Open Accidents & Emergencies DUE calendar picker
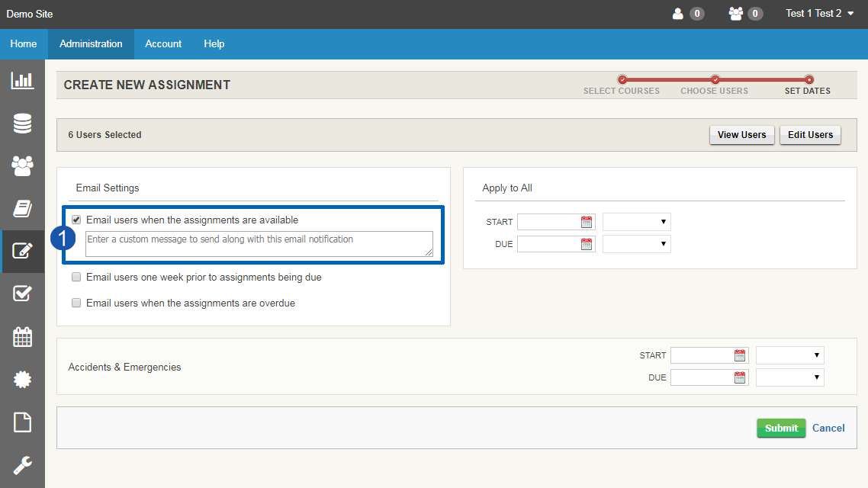The width and height of the screenshot is (868, 488). click(740, 377)
